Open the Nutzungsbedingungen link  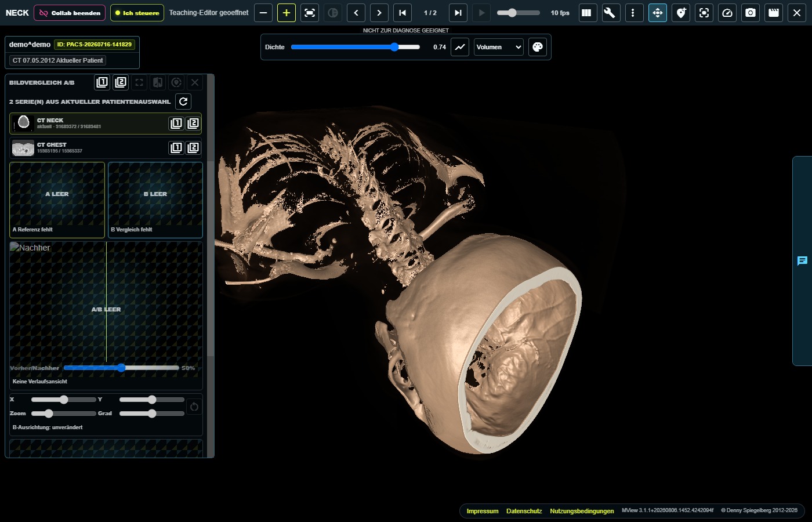582,511
